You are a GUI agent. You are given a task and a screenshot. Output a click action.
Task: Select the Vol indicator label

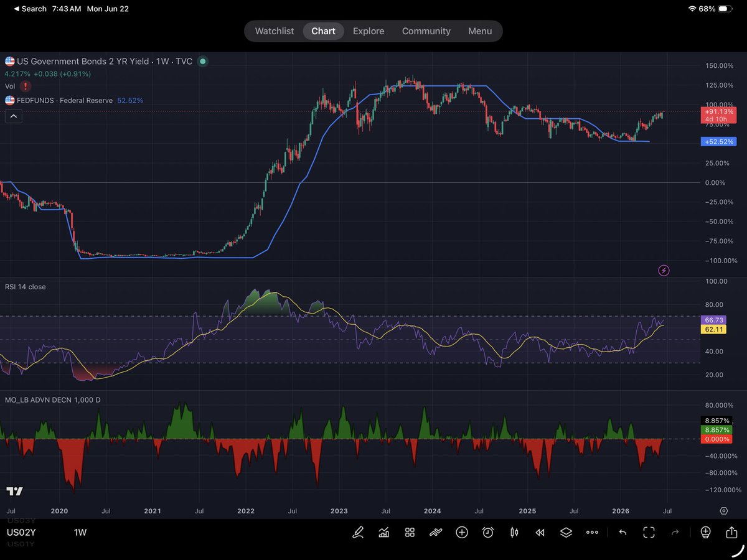point(11,86)
